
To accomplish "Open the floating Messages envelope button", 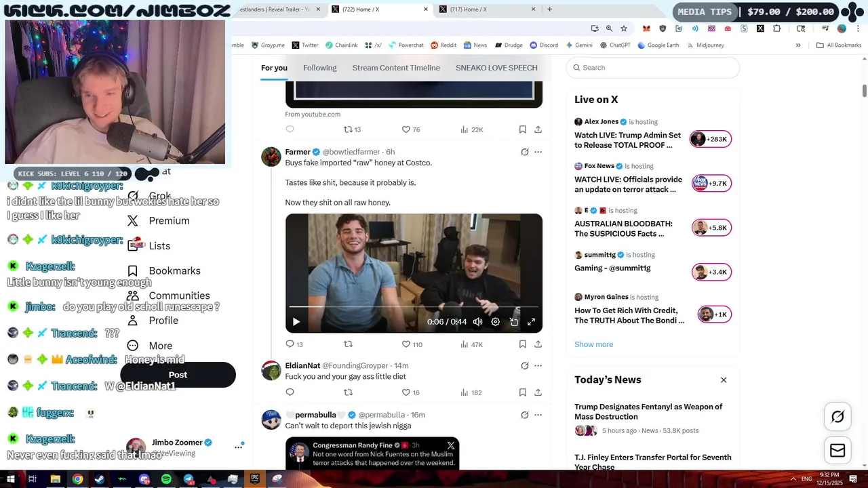I will coord(837,451).
